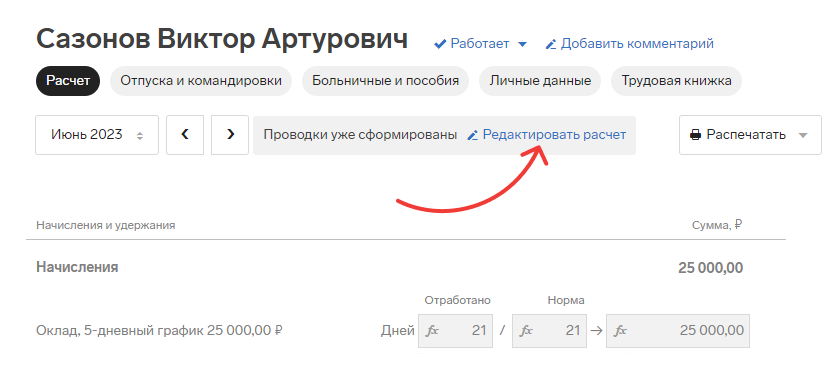833x373 pixels.
Task: Click the checkmark icon beside Работает
Action: (440, 44)
